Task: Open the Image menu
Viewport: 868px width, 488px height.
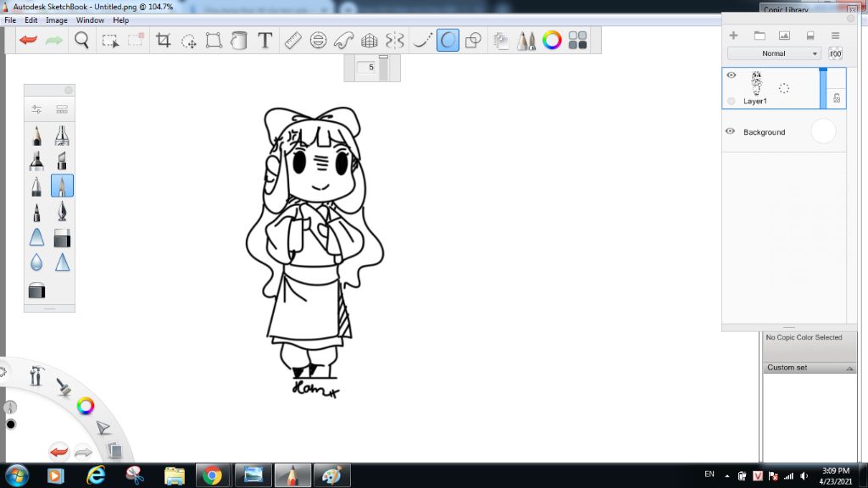Action: [x=57, y=20]
